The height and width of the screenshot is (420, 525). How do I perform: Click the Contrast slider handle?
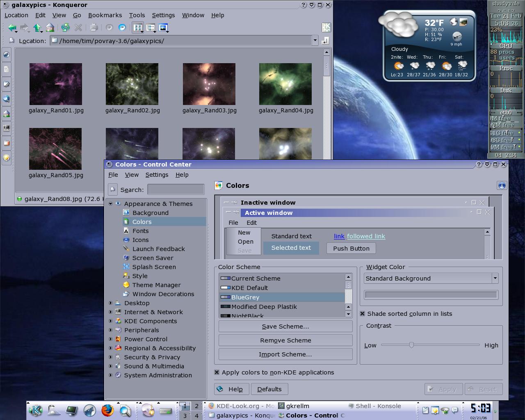(411, 345)
